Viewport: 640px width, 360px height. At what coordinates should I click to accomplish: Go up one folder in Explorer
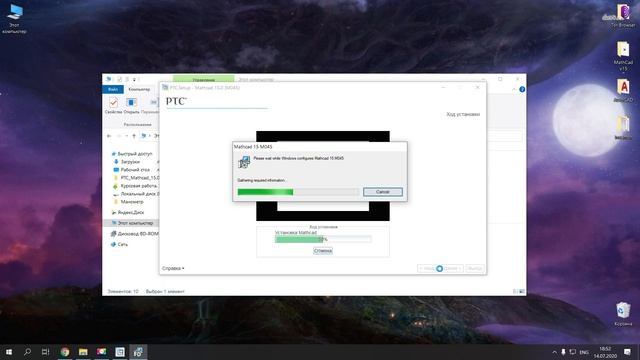coord(134,136)
